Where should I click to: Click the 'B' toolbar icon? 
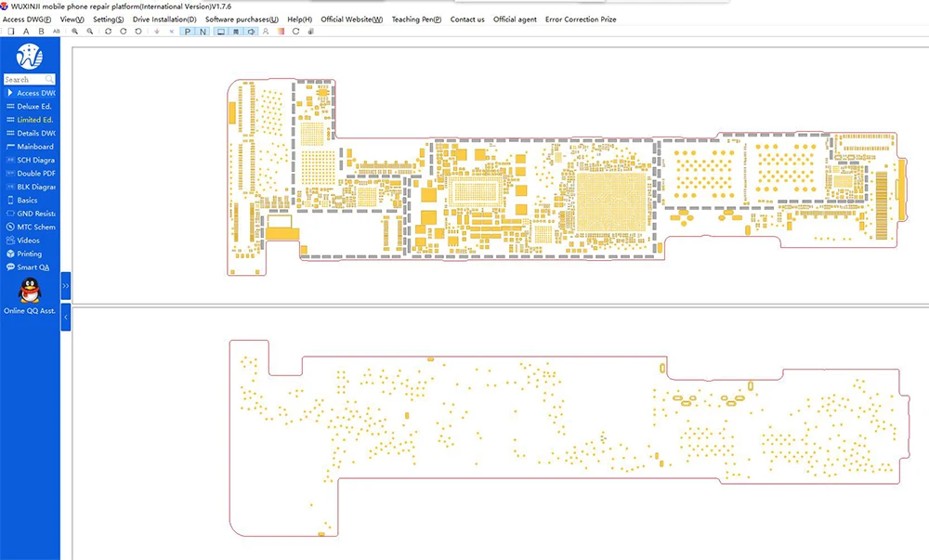tap(42, 32)
